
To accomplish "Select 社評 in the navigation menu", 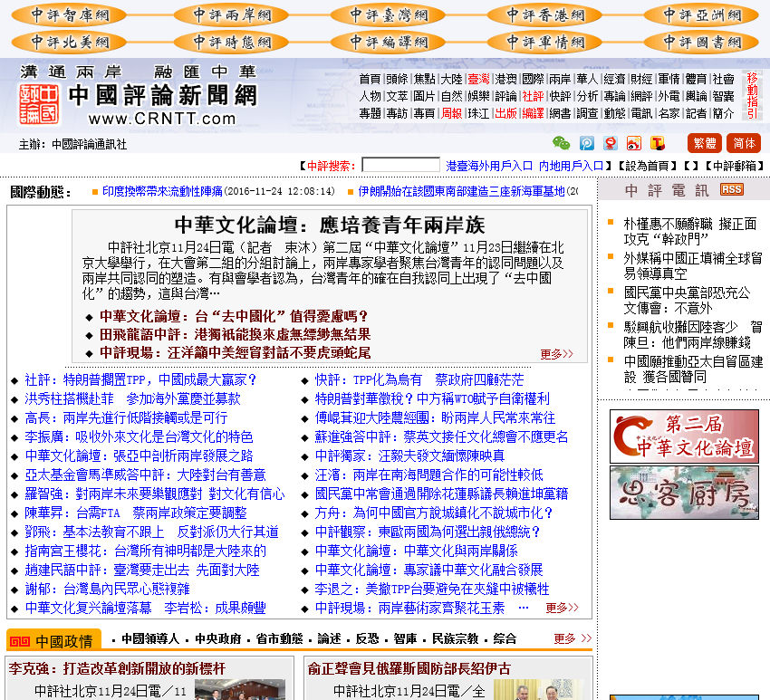I will pyautogui.click(x=533, y=96).
